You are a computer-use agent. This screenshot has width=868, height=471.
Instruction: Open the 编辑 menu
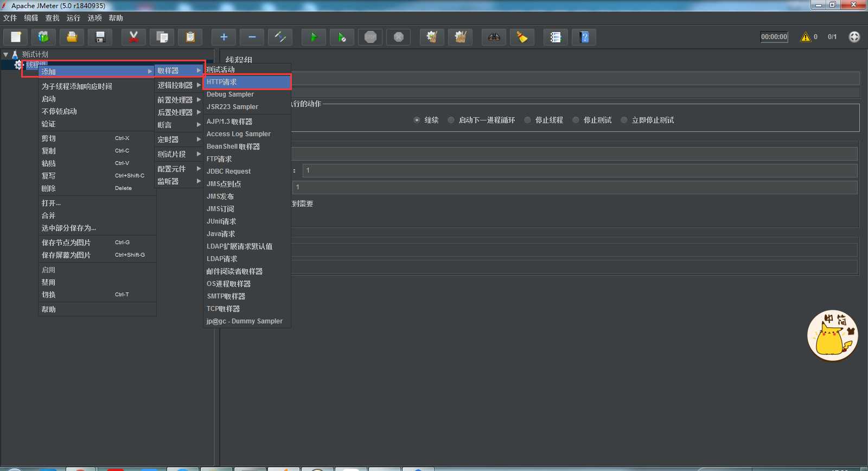[31, 18]
